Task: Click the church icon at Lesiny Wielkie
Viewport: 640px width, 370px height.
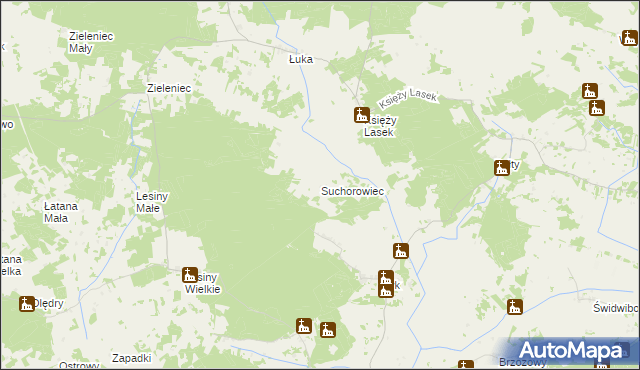Action: 190,275
